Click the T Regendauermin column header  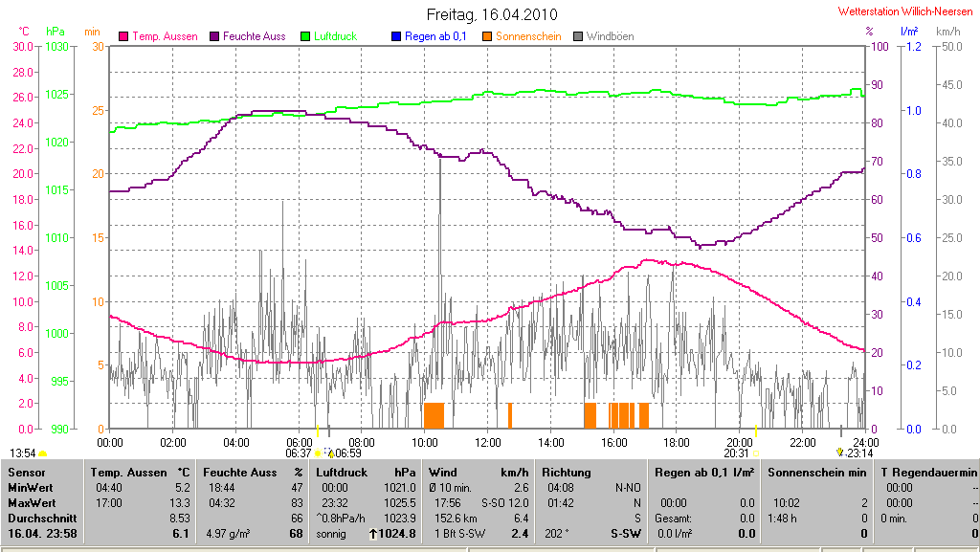tap(928, 473)
